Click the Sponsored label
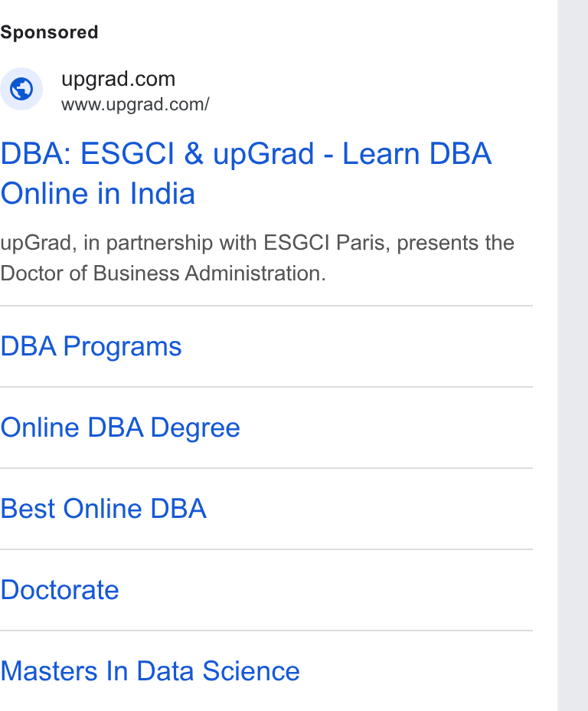The width and height of the screenshot is (588, 711). coord(49,33)
